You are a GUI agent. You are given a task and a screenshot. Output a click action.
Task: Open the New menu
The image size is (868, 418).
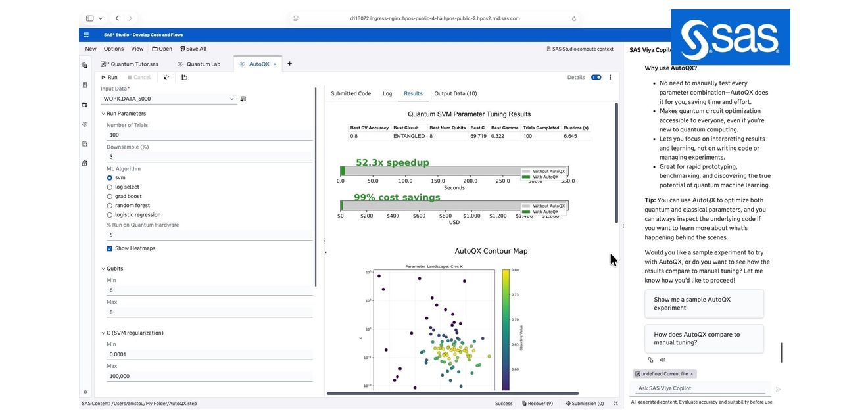pos(91,49)
